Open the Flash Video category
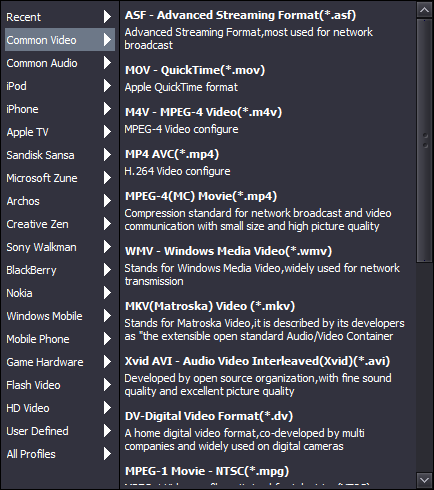 click(x=60, y=385)
